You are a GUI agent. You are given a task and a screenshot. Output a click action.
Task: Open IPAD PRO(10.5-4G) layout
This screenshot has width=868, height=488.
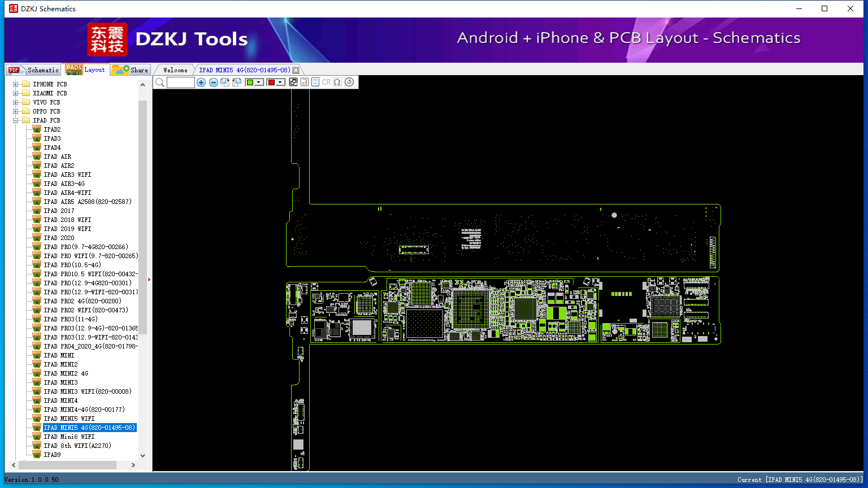coord(72,265)
